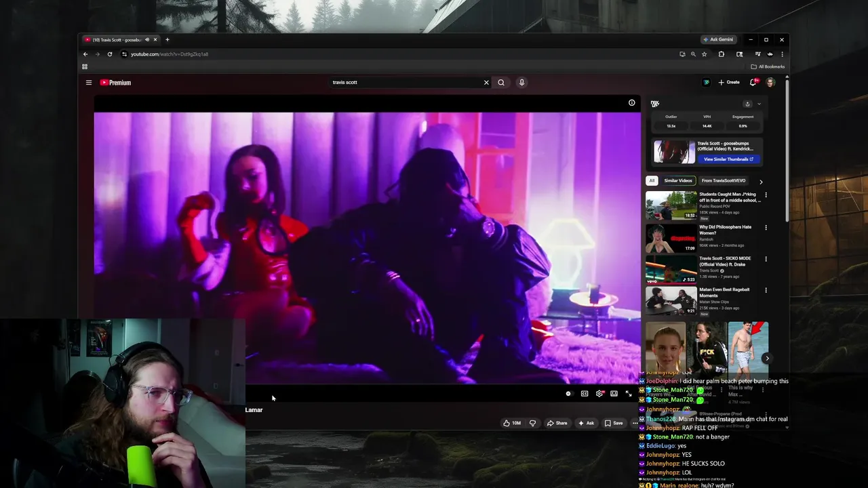This screenshot has width=868, height=488.
Task: Open Why Did Philosophers Hate Women thumbnail
Action: point(671,238)
